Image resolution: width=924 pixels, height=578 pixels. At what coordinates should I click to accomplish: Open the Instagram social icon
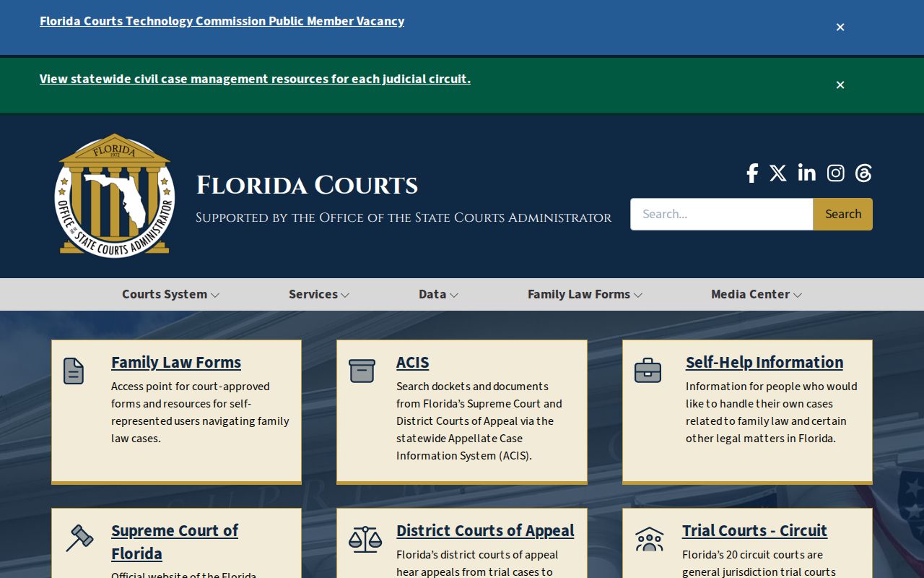(836, 173)
